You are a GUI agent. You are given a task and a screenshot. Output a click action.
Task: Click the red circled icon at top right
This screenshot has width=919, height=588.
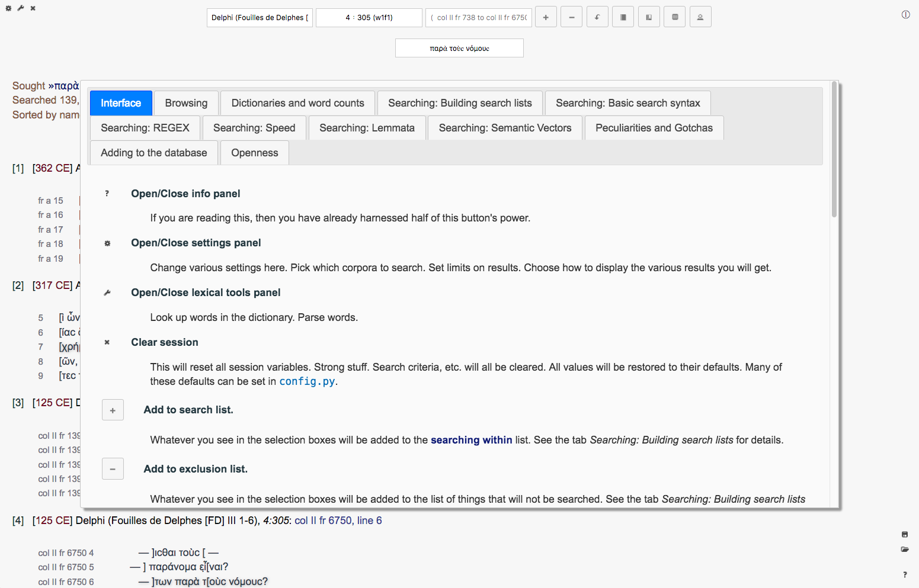pyautogui.click(x=905, y=15)
